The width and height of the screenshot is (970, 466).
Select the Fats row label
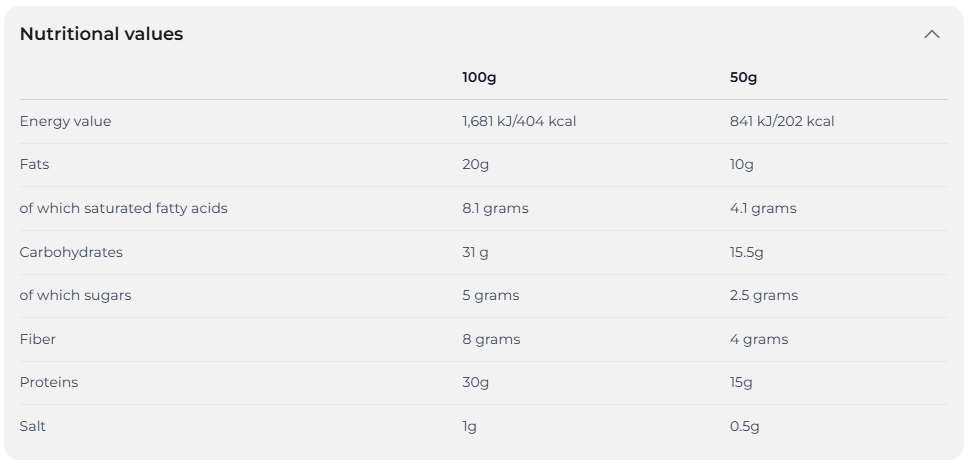click(x=34, y=164)
